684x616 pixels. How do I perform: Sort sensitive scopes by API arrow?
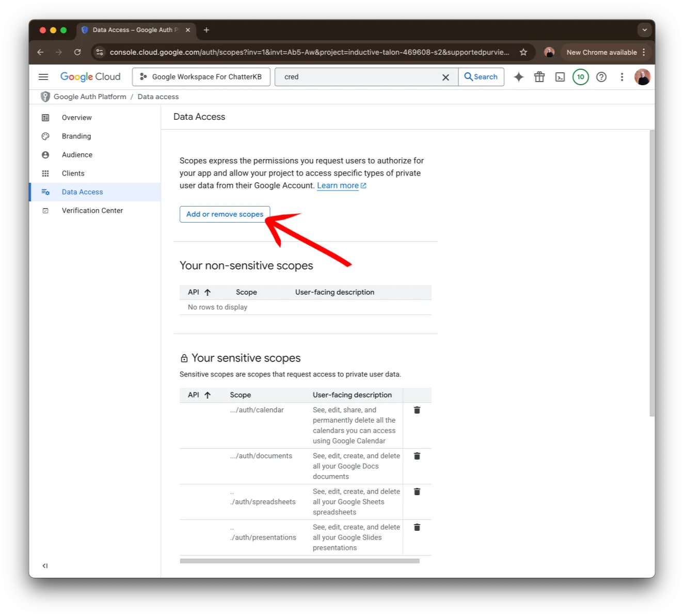point(208,395)
